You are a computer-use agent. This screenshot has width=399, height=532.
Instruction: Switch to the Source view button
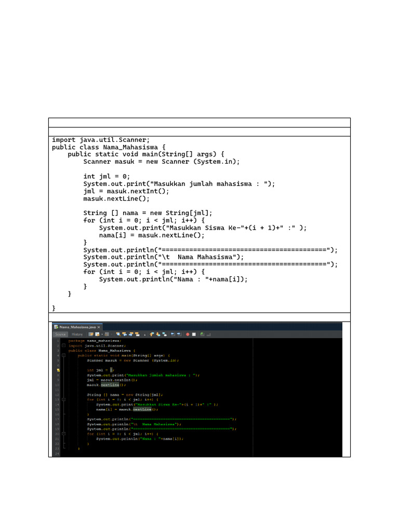click(60, 334)
